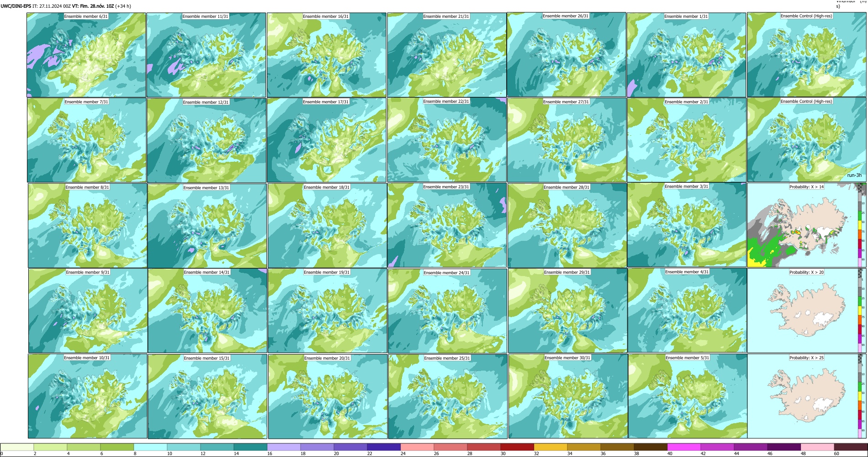The height and width of the screenshot is (457, 868).
Task: Select the Ensemble member 16/31 map
Action: [327, 55]
